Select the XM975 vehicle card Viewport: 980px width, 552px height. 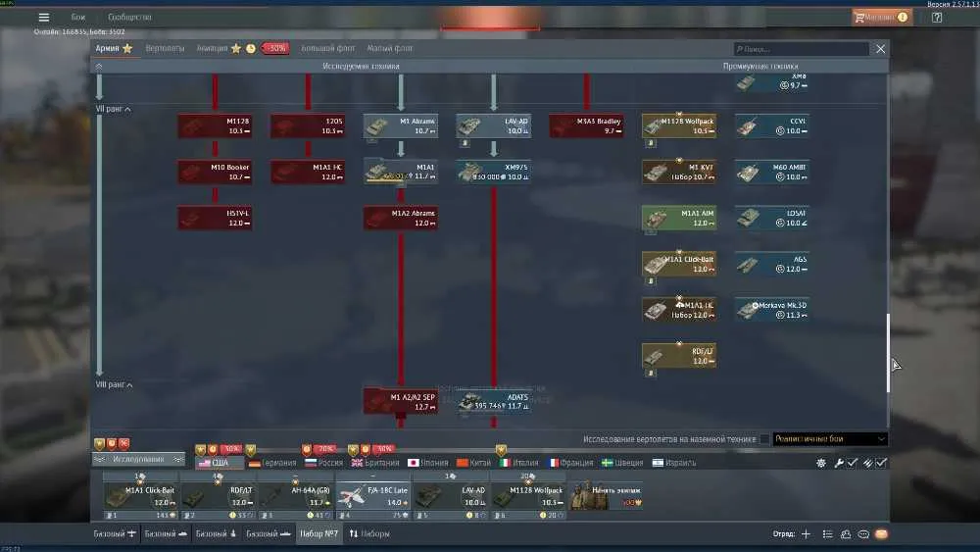pos(494,172)
